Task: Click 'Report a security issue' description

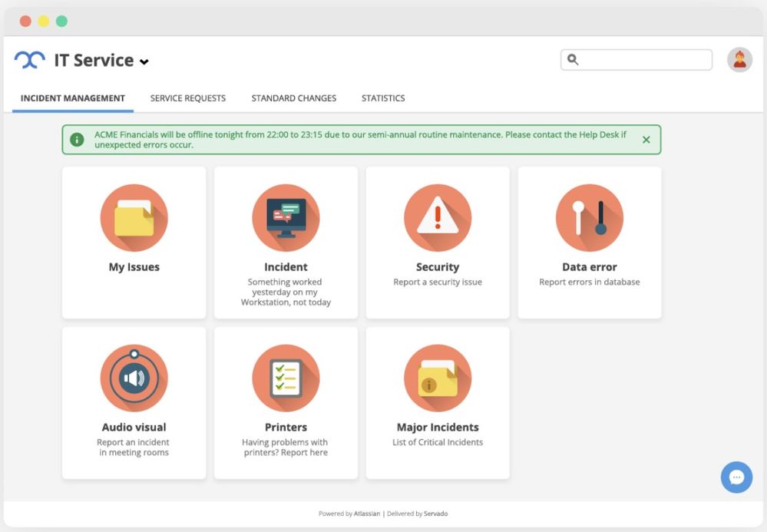Action: (438, 283)
